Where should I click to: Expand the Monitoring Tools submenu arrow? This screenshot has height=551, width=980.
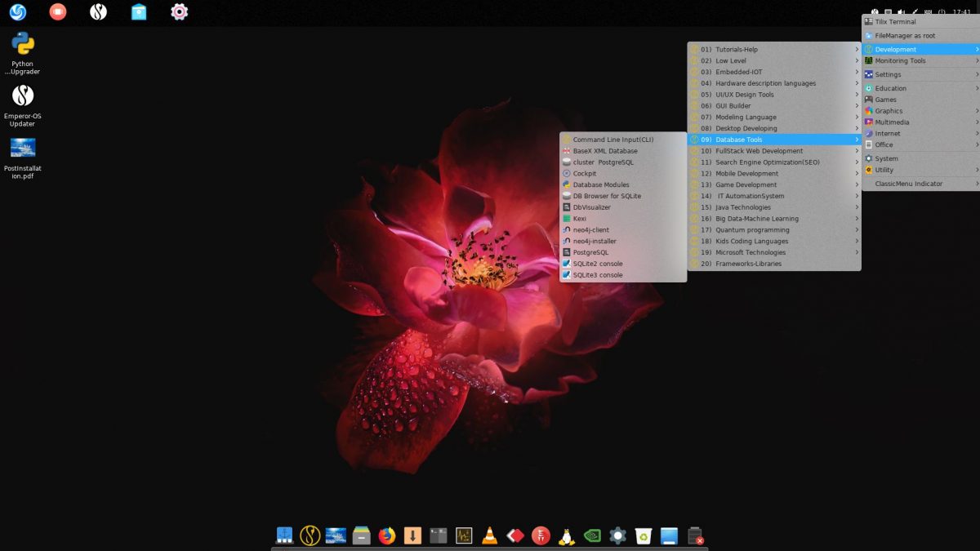pos(977,61)
